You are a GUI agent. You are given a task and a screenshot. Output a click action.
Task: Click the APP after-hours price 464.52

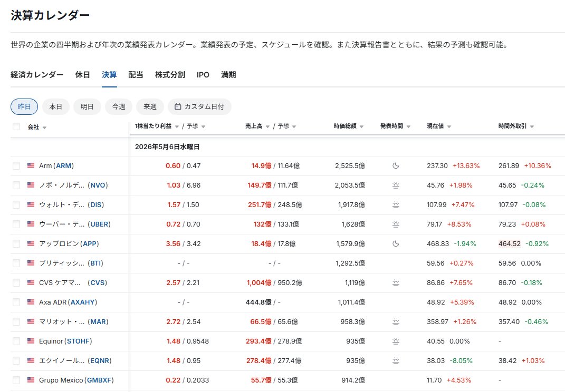(510, 244)
